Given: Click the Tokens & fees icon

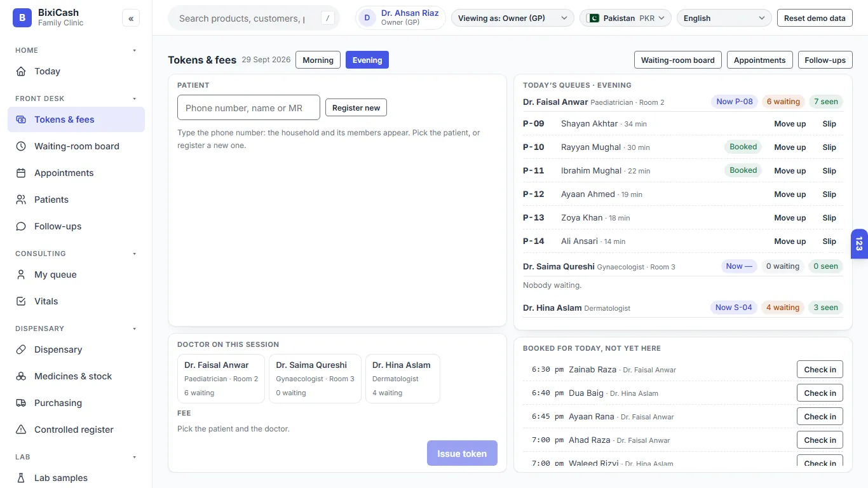Looking at the screenshot, I should click(21, 119).
